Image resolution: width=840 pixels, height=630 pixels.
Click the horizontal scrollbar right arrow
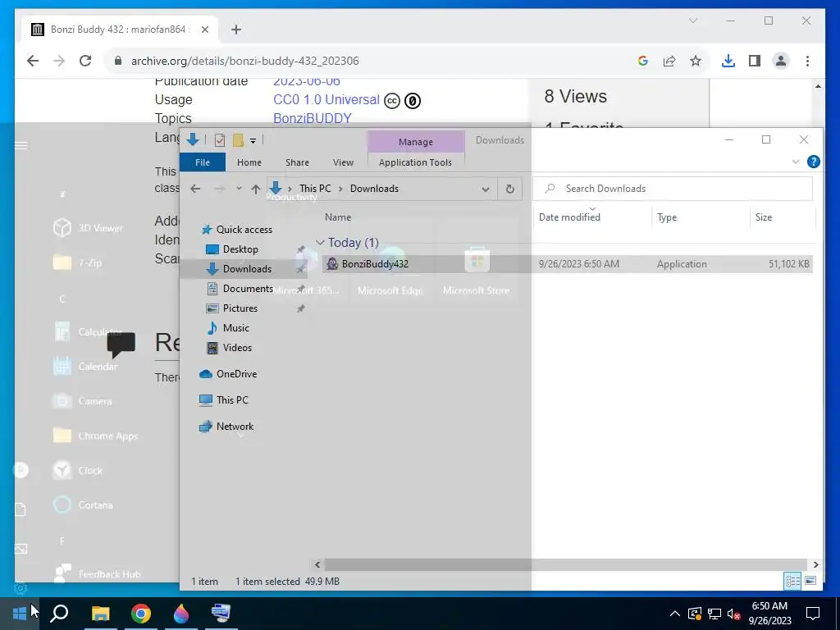[815, 564]
